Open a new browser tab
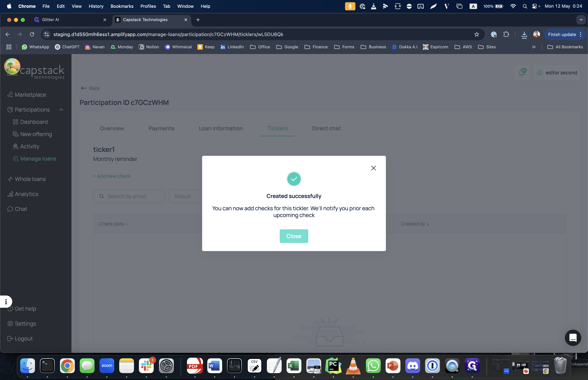This screenshot has width=588, height=380. click(198, 20)
